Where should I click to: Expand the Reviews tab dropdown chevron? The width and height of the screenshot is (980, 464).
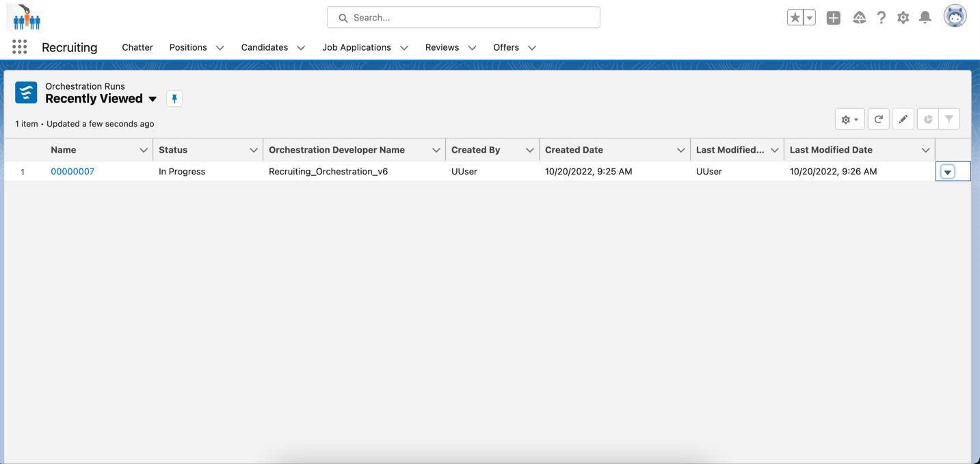(472, 48)
